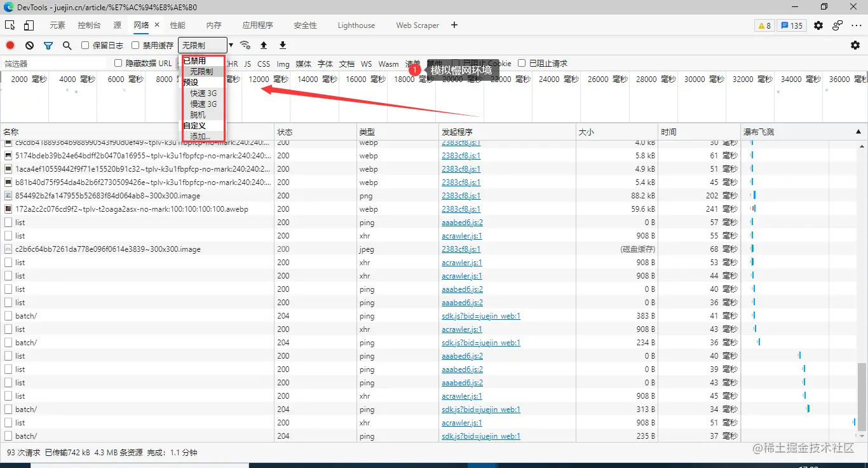Filter requests by JS type

pyautogui.click(x=248, y=64)
